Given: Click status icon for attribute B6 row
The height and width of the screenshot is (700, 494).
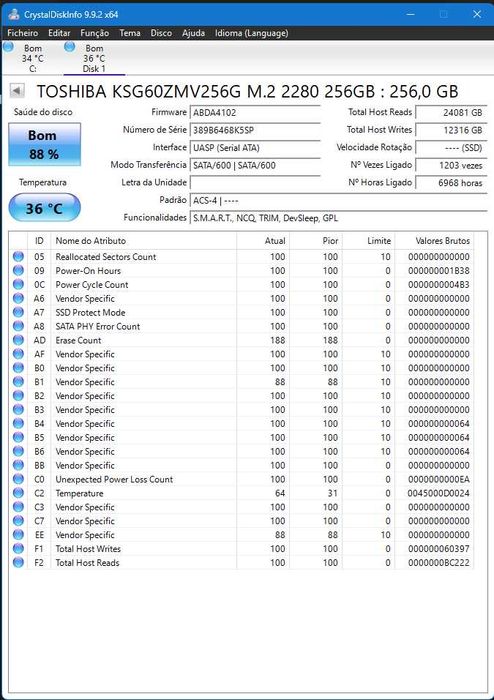Looking at the screenshot, I should click(18, 451).
